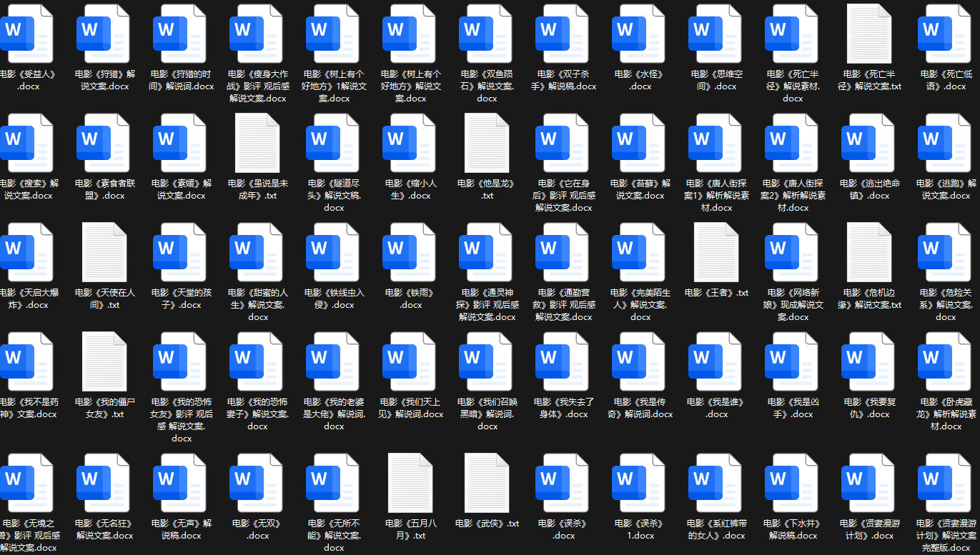Select the 《双子杀手》解说稿 Word document
The image size is (980, 555).
[563, 31]
